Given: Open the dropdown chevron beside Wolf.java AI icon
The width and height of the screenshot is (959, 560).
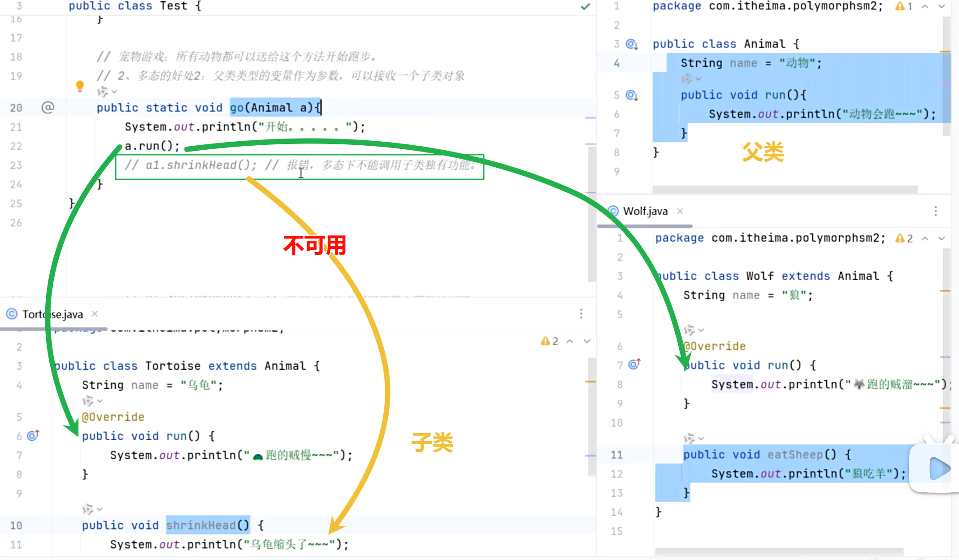Looking at the screenshot, I should click(x=699, y=330).
